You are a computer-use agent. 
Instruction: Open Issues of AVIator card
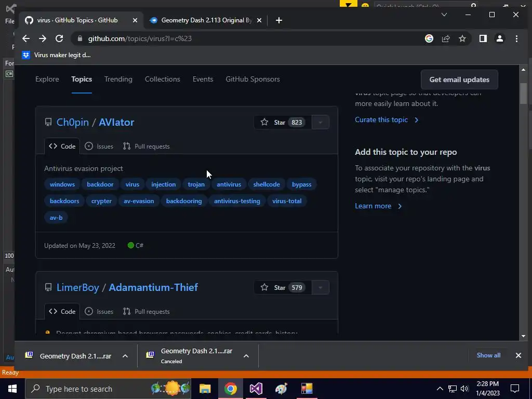(99, 146)
